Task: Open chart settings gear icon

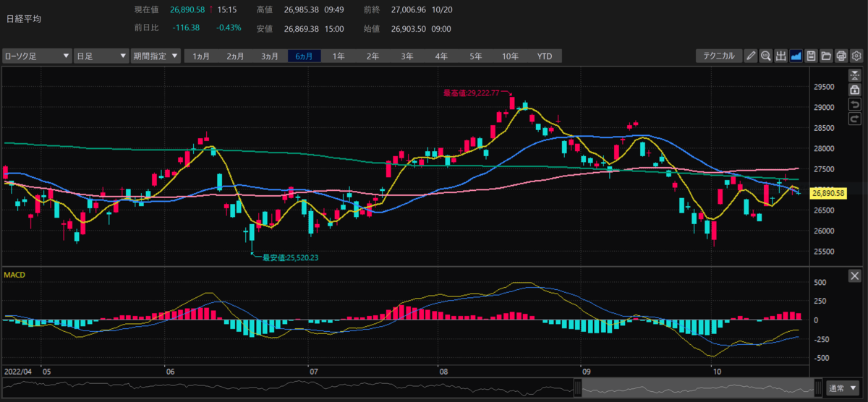Action: click(x=856, y=56)
